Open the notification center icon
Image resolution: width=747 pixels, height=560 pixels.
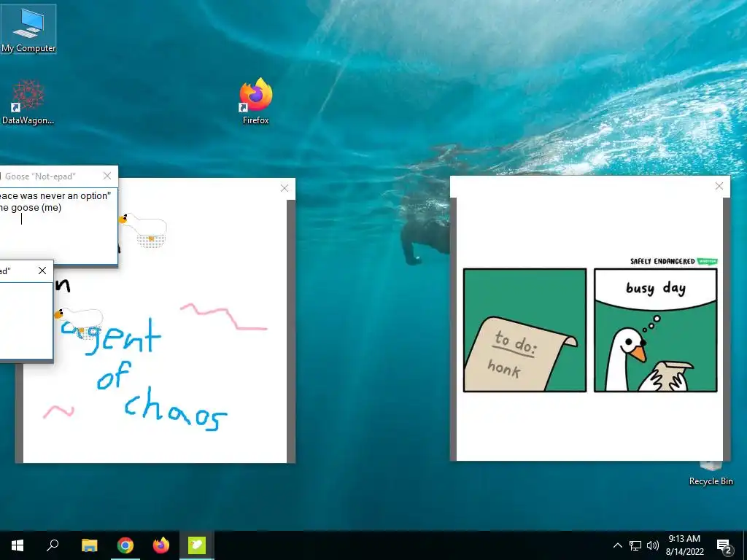coord(724,545)
